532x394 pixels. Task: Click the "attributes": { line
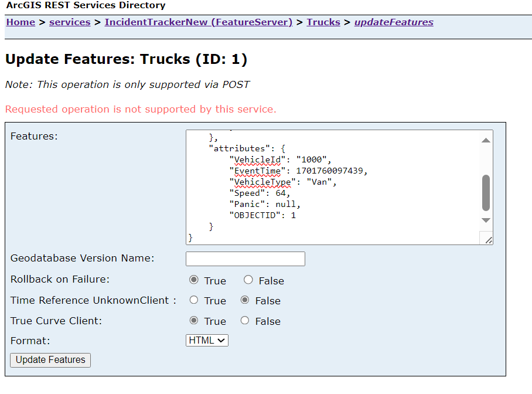(x=247, y=149)
